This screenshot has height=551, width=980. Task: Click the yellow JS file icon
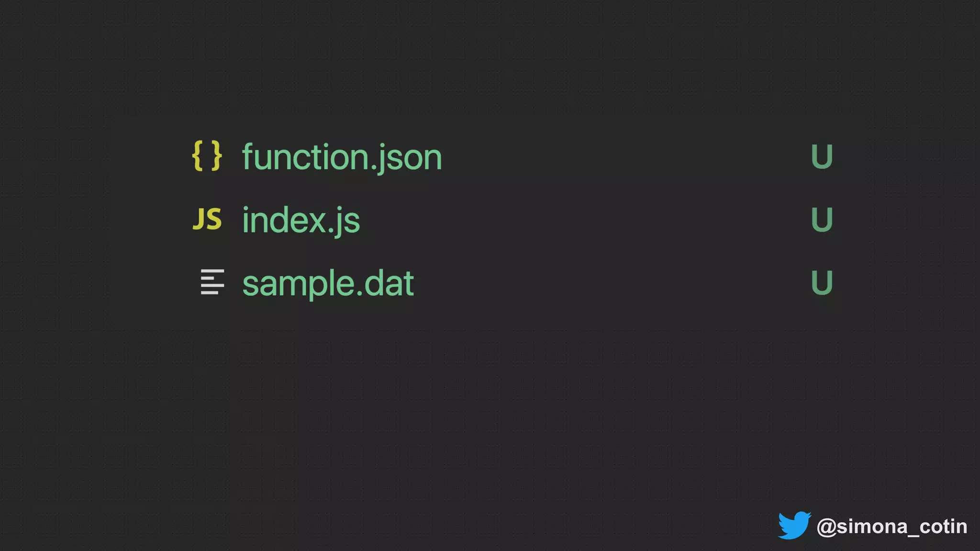pos(207,219)
